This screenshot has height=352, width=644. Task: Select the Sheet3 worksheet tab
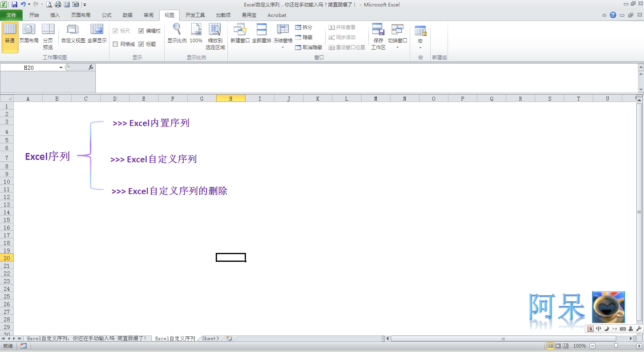[x=210, y=339]
